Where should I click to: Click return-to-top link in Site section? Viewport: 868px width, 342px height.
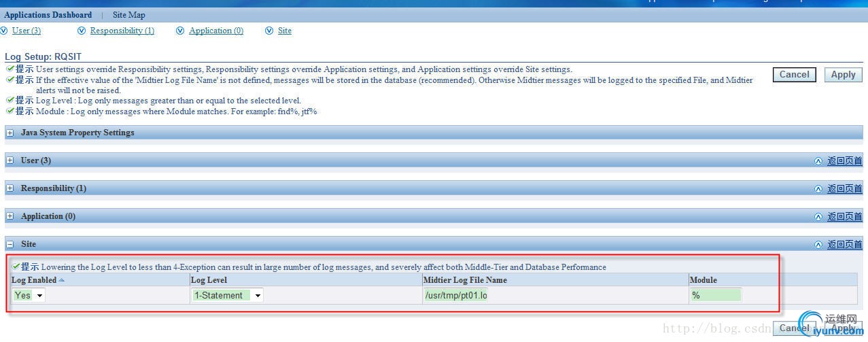(844, 245)
